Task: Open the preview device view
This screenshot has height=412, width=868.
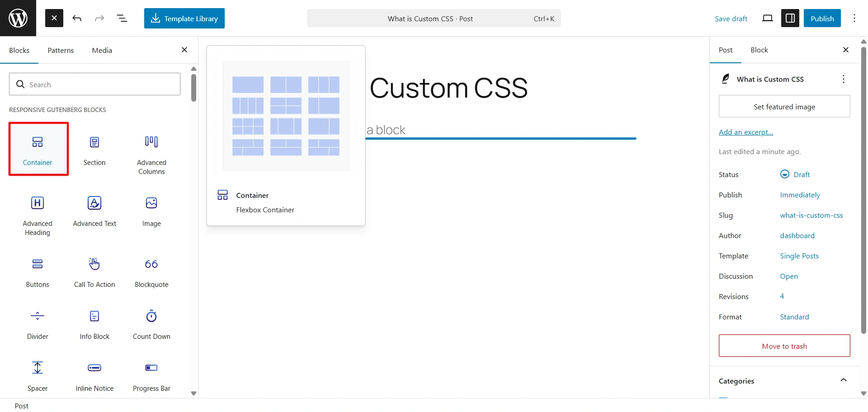Action: point(768,18)
